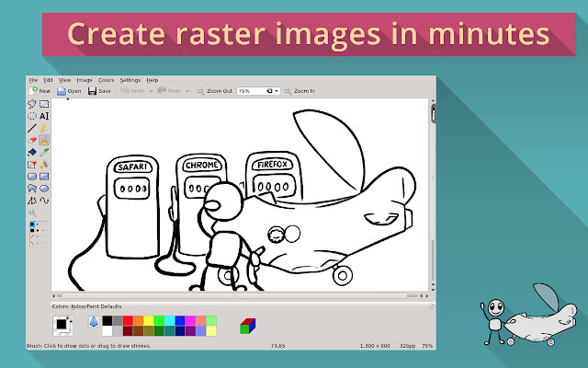This screenshot has width=588, height=368.
Task: Pick the dark brown palette swatch
Action: (x=139, y=331)
